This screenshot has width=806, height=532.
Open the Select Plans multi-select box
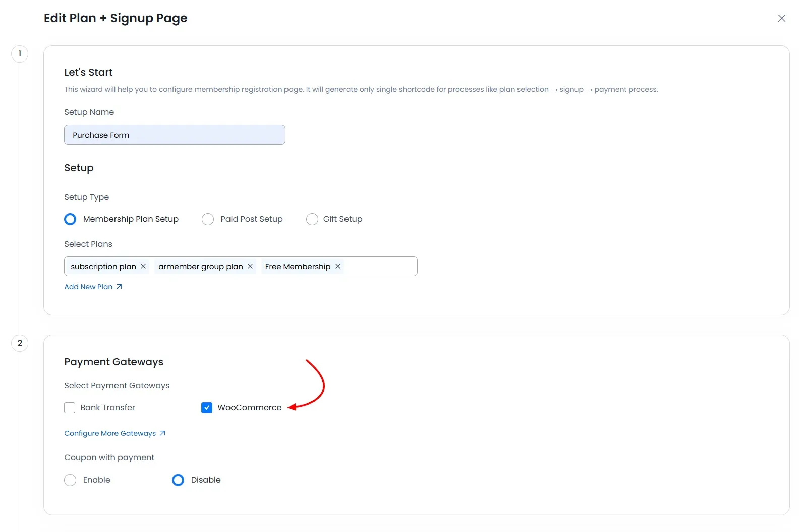[241, 266]
